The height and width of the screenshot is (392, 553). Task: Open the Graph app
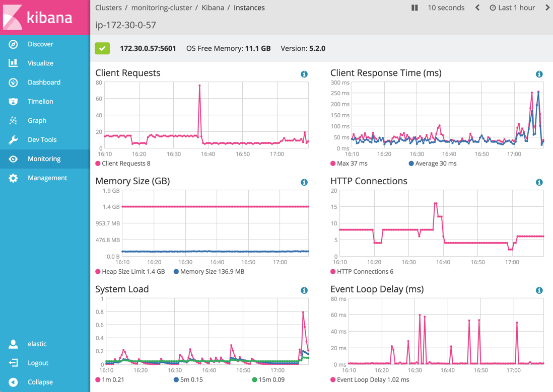[36, 120]
